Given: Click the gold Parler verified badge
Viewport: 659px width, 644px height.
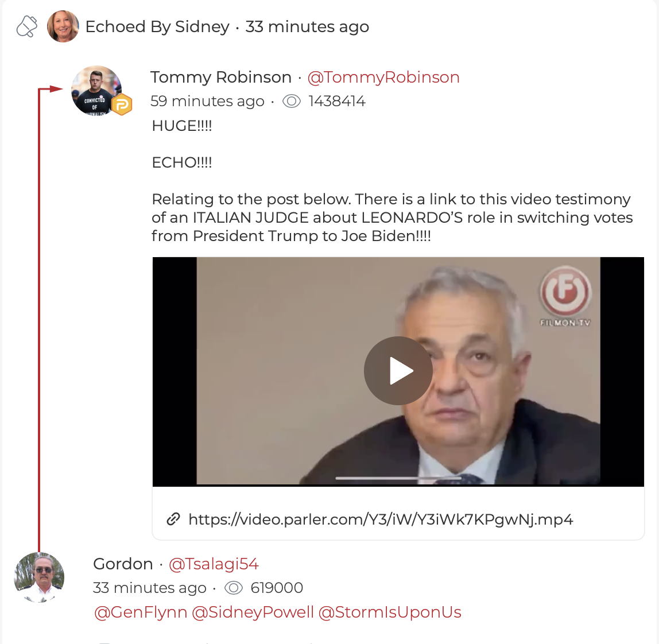Looking at the screenshot, I should click(122, 104).
